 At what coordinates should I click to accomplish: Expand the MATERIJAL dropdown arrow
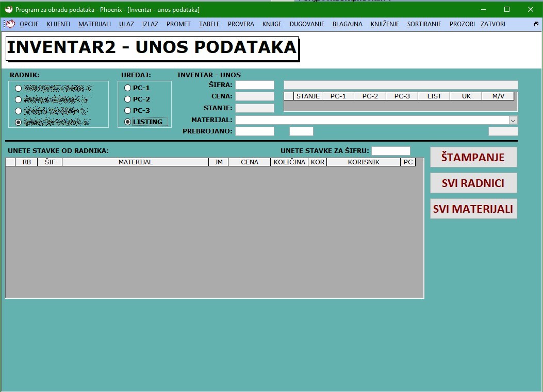point(513,120)
